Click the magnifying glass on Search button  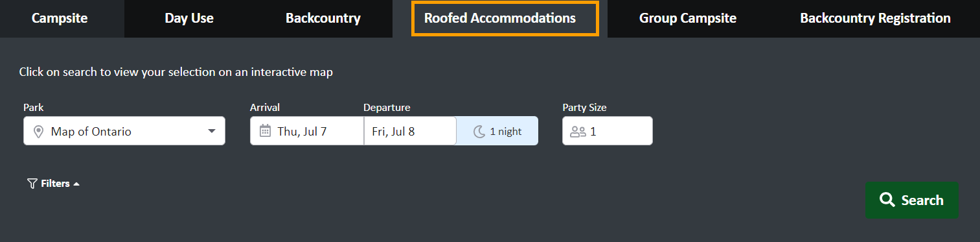click(x=888, y=200)
